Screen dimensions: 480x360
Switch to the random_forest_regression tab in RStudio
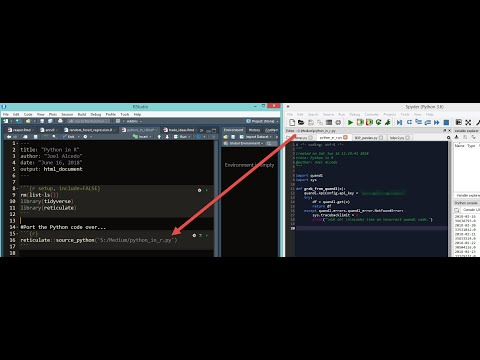click(x=89, y=130)
